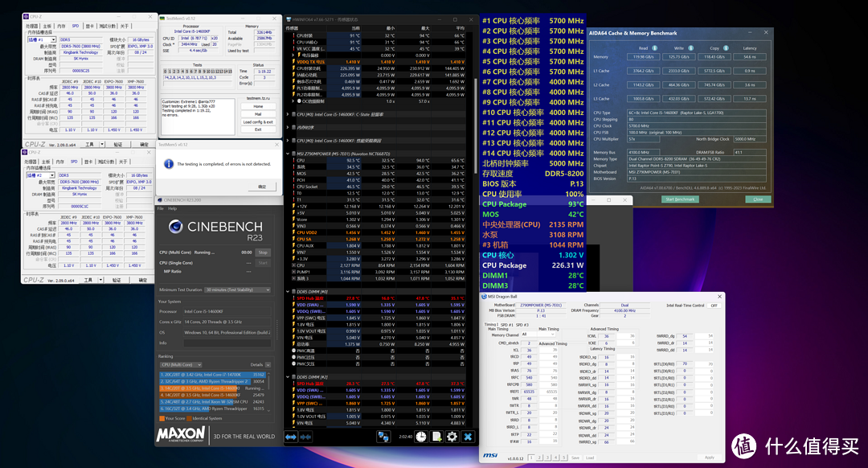Switch to SPD #1 tab in MSI Dragon Ball
868x468 pixels.
pos(507,325)
